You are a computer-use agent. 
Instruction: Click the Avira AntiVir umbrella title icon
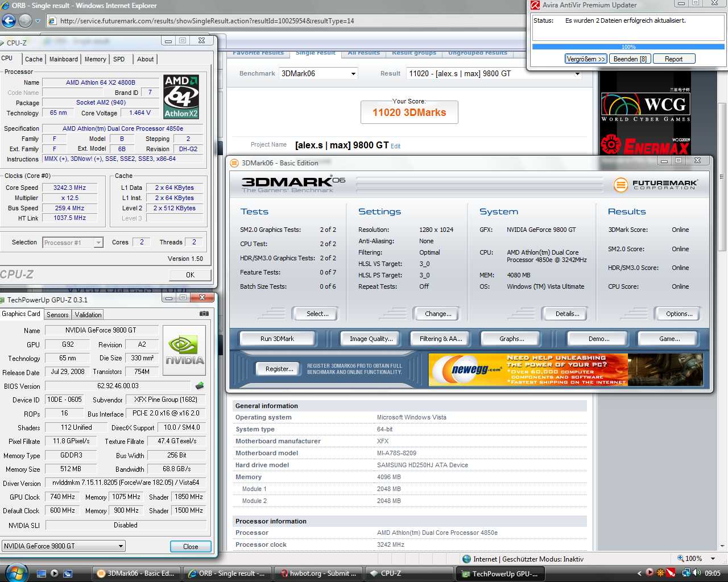pos(535,5)
